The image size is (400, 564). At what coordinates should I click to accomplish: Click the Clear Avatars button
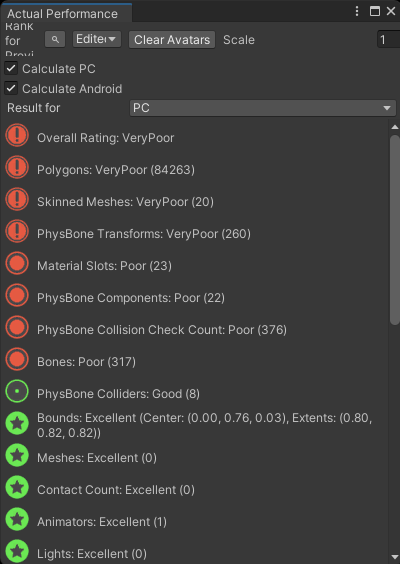(172, 39)
